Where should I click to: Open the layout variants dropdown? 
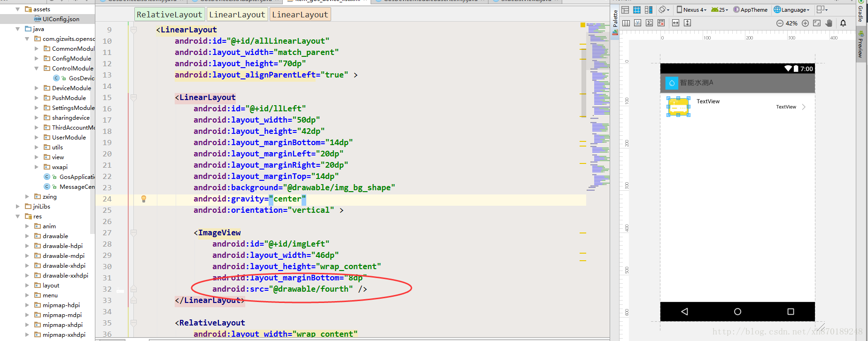click(x=822, y=10)
